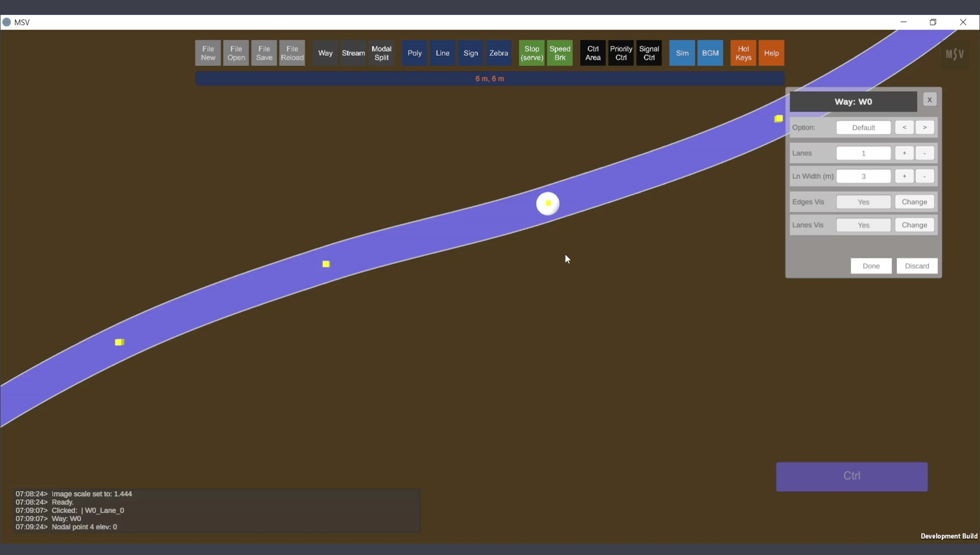Select the Speed Brk tool

tap(559, 53)
